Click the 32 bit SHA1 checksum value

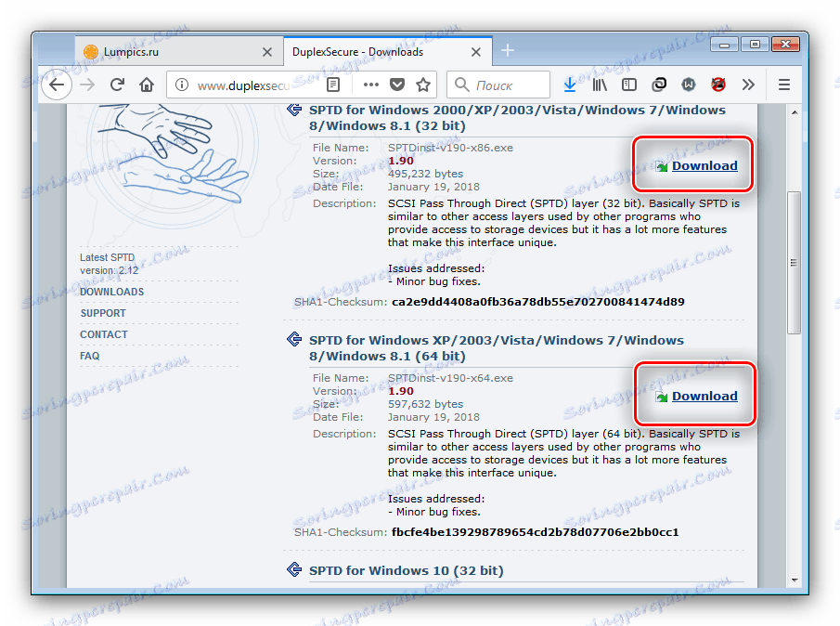pos(537,302)
